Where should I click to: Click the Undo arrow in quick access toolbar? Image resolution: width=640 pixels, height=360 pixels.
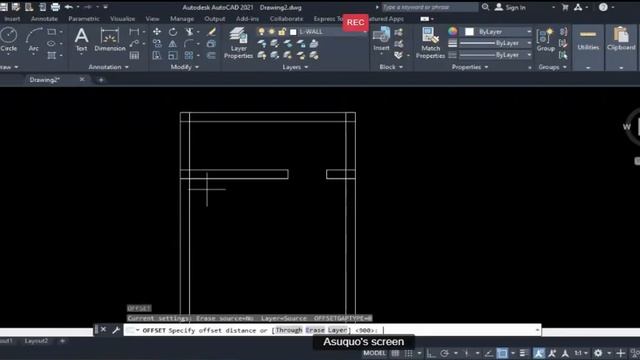(x=69, y=7)
